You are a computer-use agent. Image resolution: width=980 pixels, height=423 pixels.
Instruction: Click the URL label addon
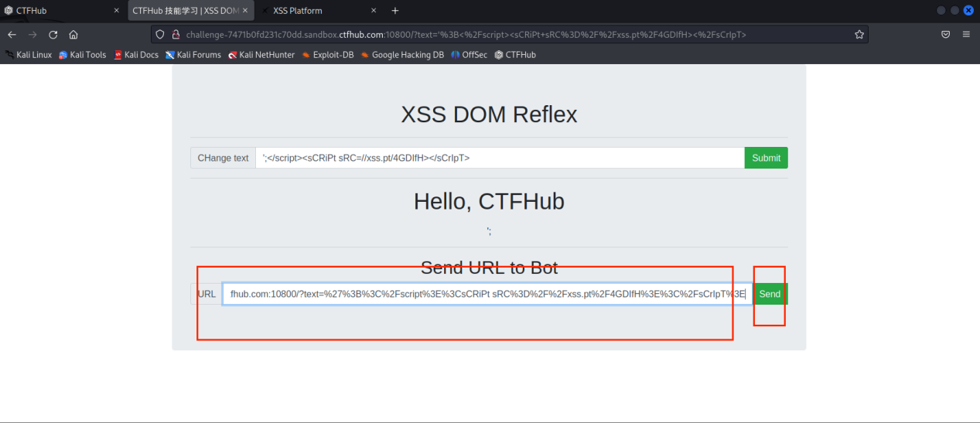click(207, 294)
